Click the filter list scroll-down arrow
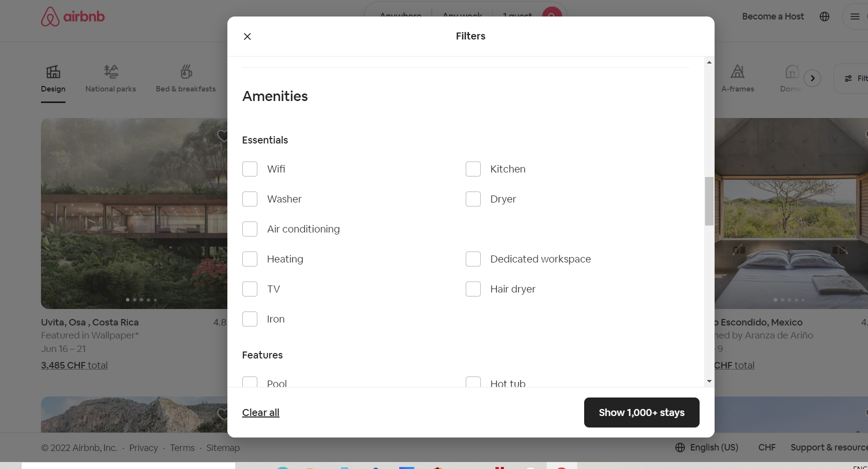 [x=709, y=381]
